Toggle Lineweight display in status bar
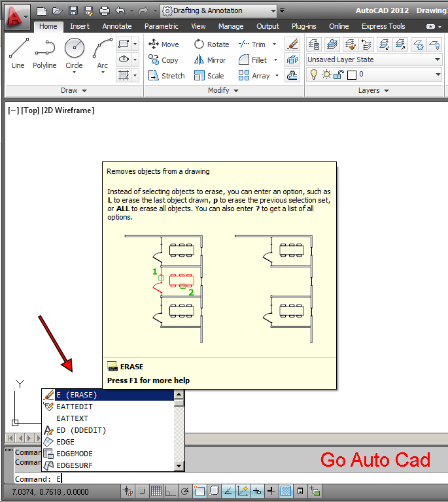 (x=271, y=491)
